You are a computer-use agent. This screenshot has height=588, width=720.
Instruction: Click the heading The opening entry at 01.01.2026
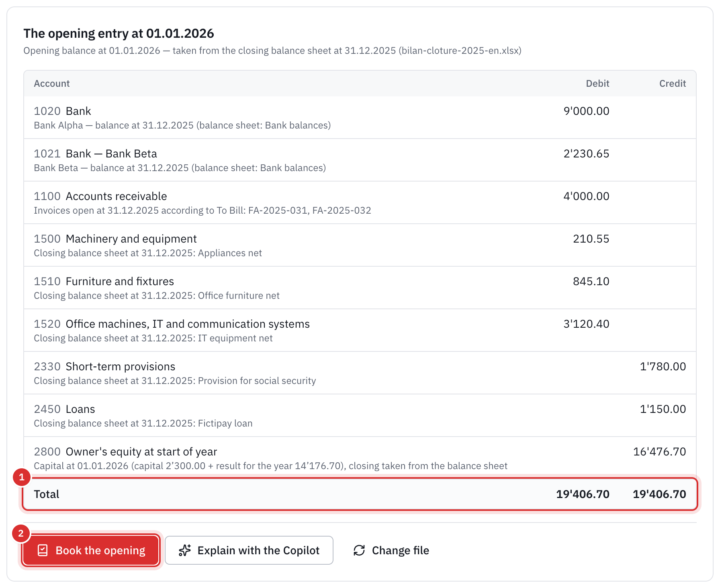119,33
